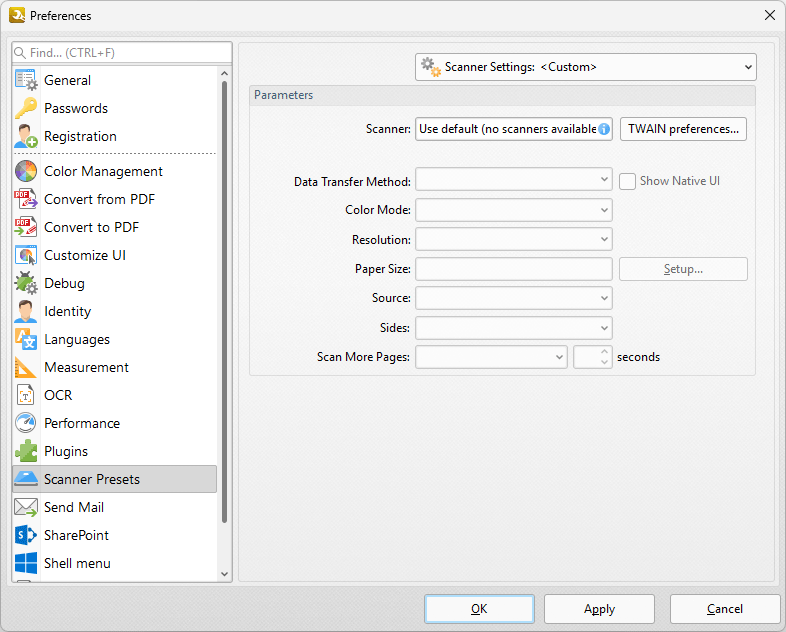Click the Apply button

[x=599, y=609]
